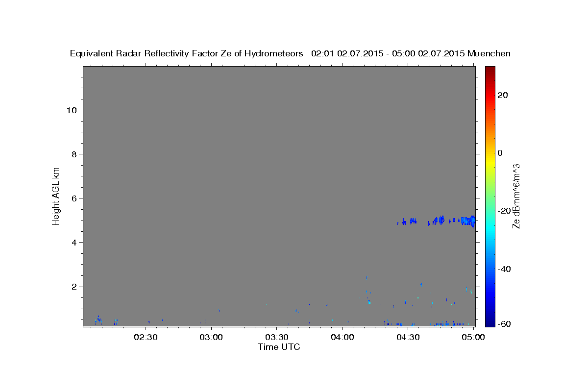Click the '05:00' time tick label
Image resolution: width=588 pixels, height=392 pixels.
click(473, 337)
